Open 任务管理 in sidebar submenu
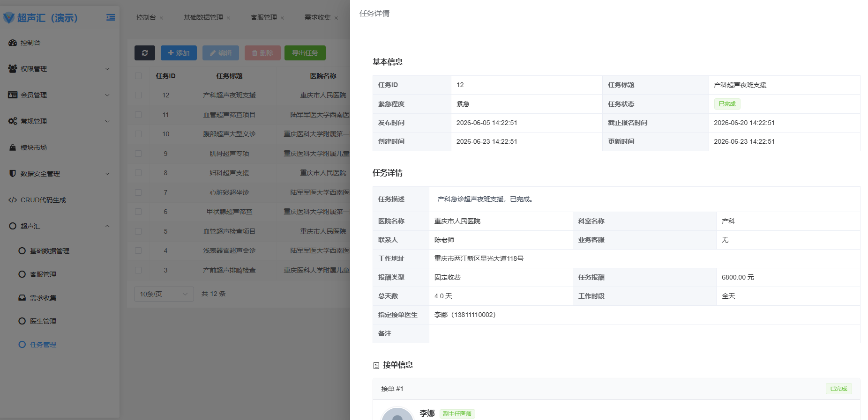Viewport: 868px width, 420px height. pos(43,345)
